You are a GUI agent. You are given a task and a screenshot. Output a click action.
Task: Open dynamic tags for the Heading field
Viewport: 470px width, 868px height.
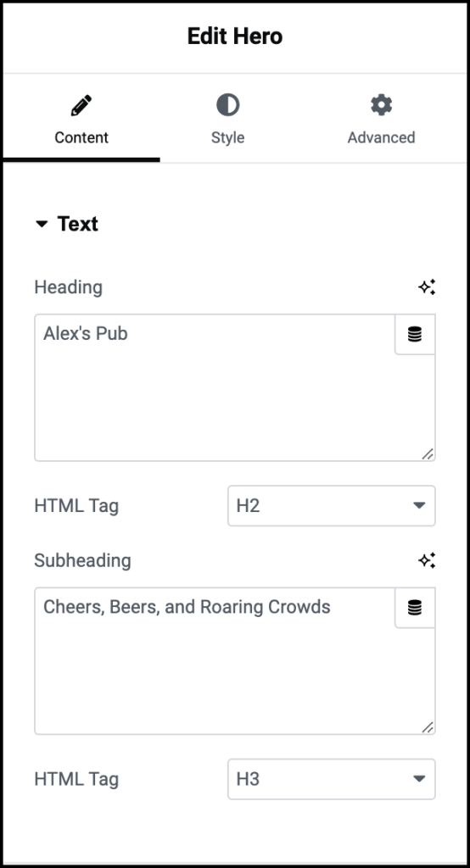[x=415, y=334]
